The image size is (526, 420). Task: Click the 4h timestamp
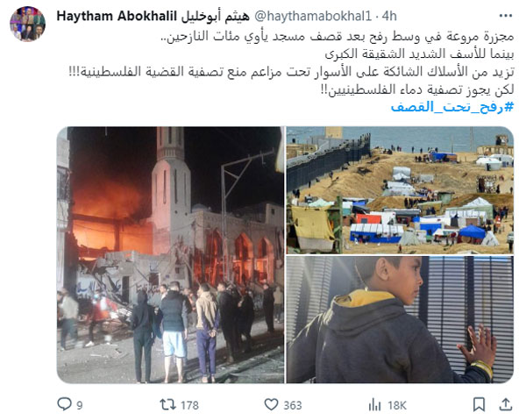389,16
